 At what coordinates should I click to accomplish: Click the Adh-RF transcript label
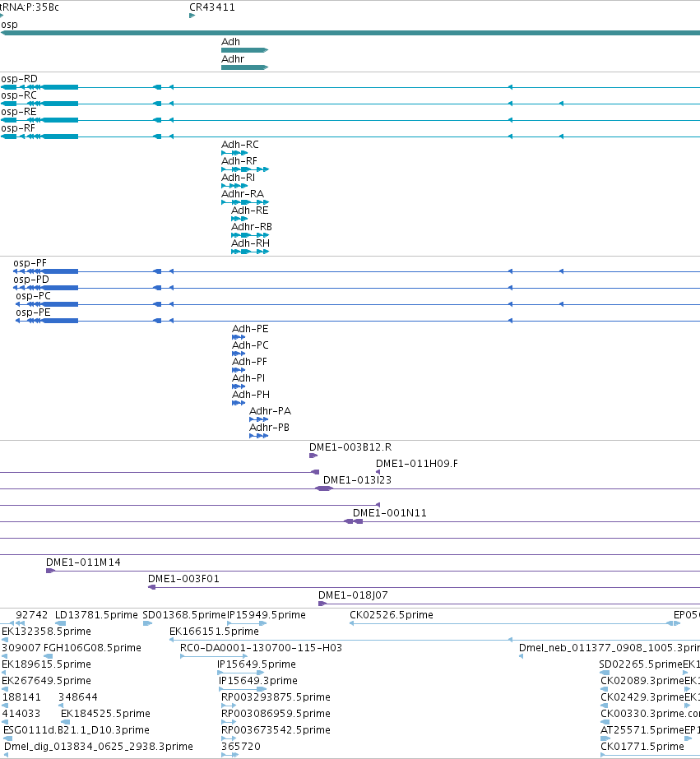coord(239,161)
